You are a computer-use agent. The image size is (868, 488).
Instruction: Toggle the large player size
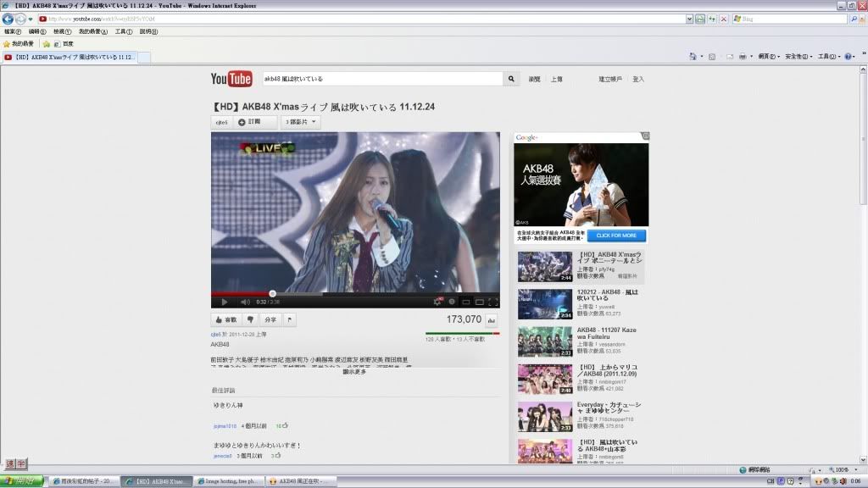point(479,302)
